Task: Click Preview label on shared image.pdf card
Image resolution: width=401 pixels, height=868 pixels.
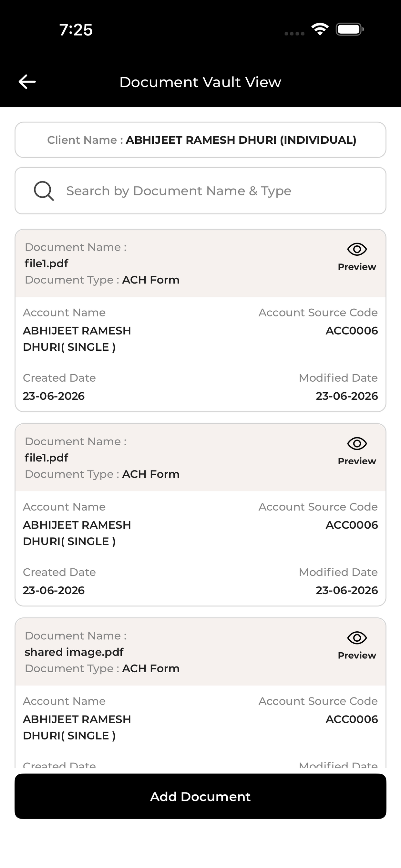Action: [x=357, y=655]
